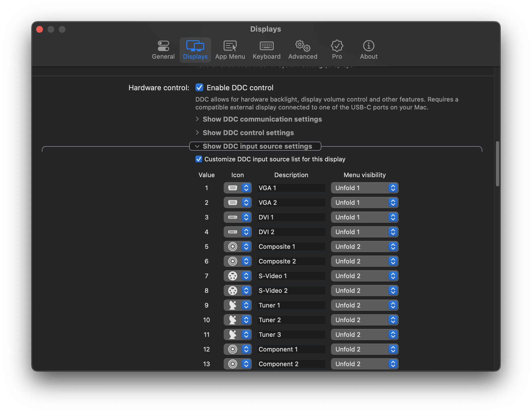Open the General settings pane

point(163,50)
